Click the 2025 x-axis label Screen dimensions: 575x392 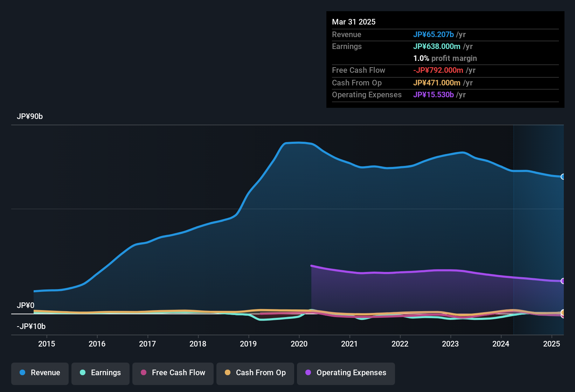click(552, 344)
